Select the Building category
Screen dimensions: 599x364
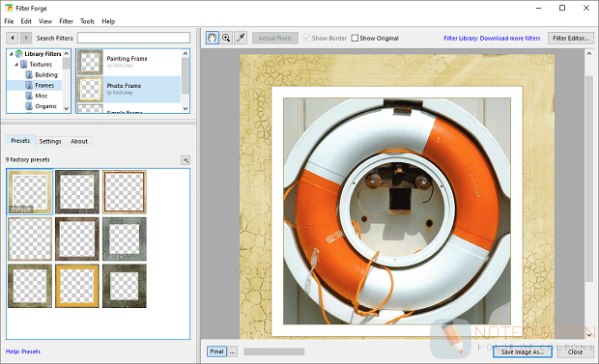pos(46,75)
